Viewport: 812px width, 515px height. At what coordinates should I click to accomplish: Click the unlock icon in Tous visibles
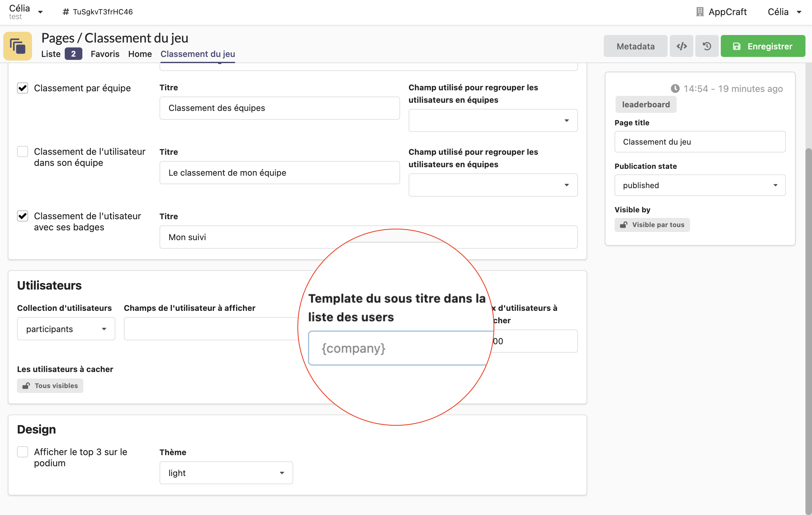point(26,386)
